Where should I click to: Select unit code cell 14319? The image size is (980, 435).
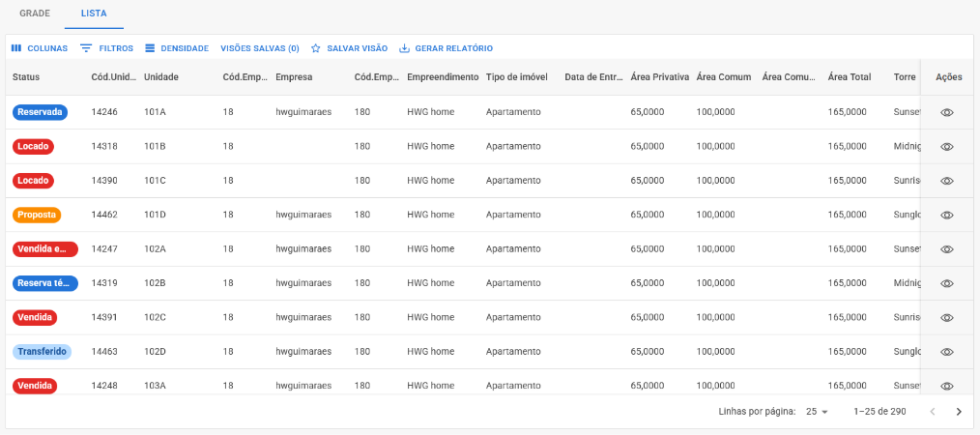pos(104,283)
